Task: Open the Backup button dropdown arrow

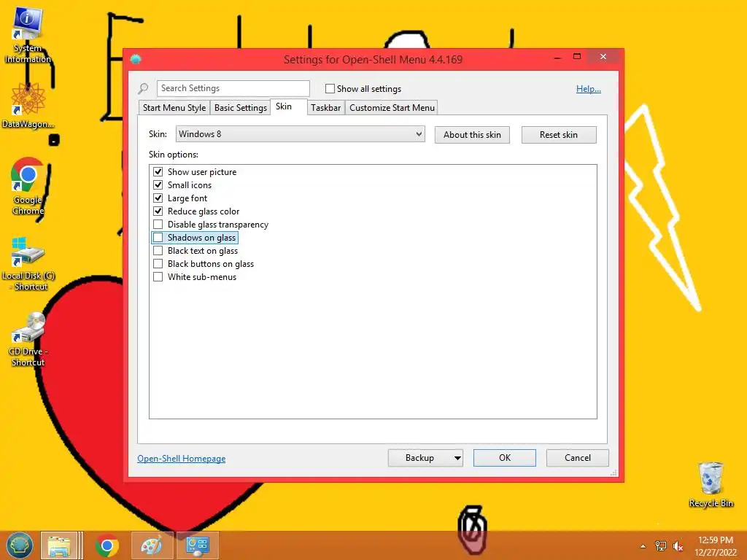Action: coord(457,458)
